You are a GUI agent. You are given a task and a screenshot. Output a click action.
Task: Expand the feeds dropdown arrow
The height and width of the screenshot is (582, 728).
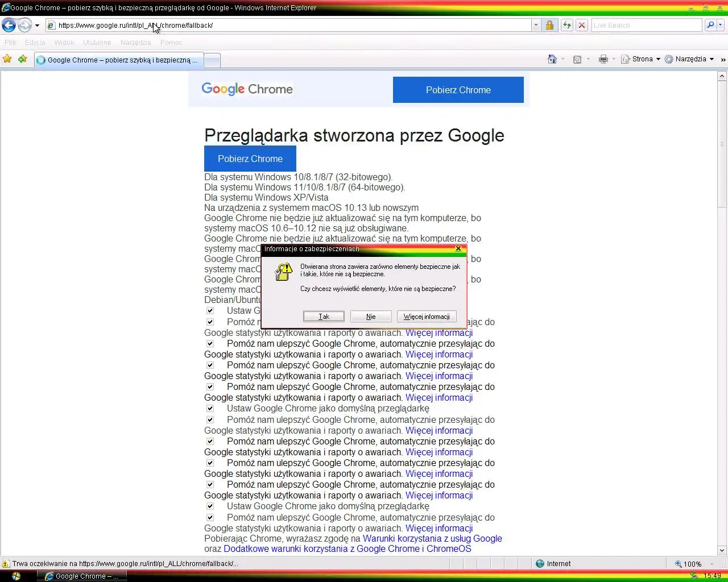tap(588, 59)
